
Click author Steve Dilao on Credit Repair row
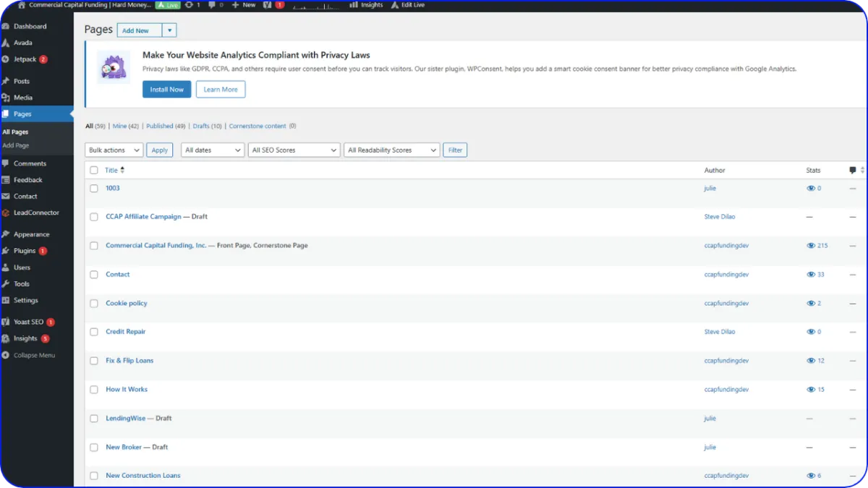click(720, 332)
